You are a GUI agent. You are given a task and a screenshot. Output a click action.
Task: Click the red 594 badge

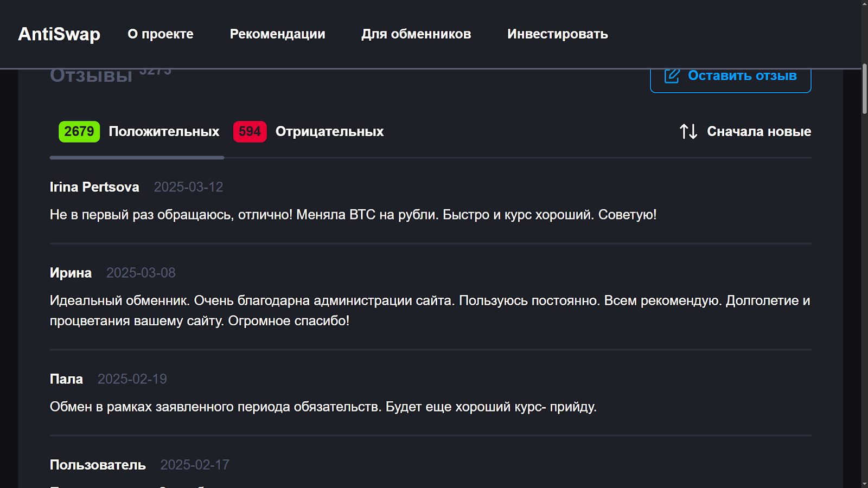coord(250,132)
